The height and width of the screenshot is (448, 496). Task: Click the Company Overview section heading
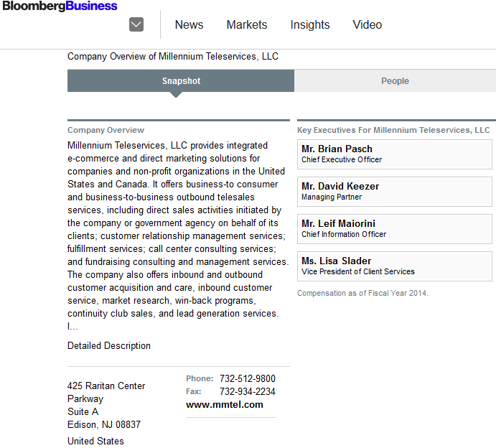coord(106,130)
